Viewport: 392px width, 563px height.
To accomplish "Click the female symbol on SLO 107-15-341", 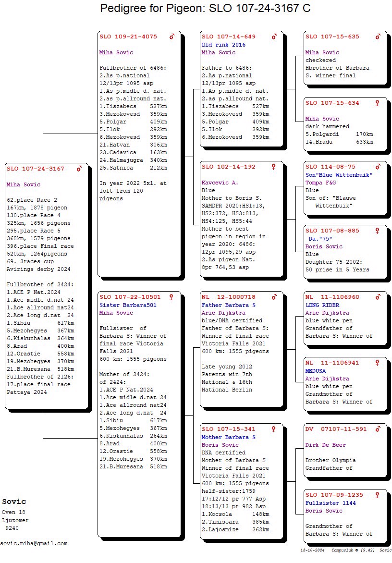I will point(274,429).
